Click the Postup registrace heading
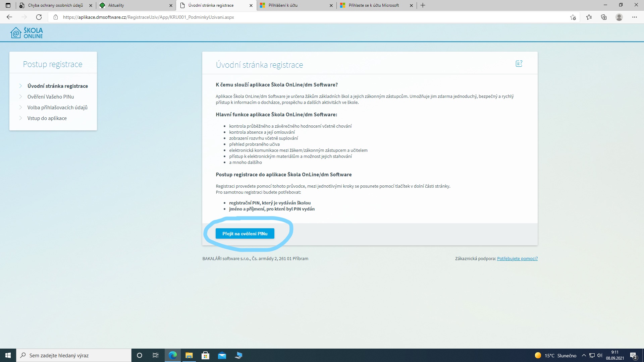 (x=53, y=64)
